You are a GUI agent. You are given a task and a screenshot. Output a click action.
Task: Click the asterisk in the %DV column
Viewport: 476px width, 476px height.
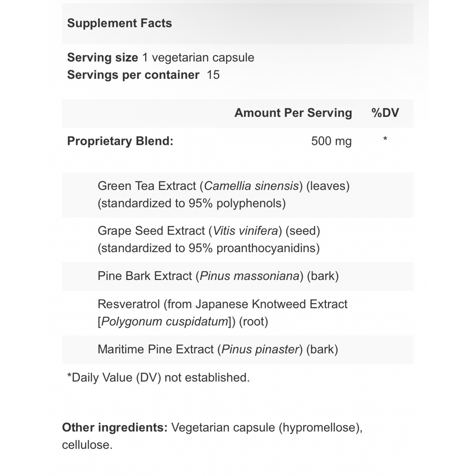[385, 139]
